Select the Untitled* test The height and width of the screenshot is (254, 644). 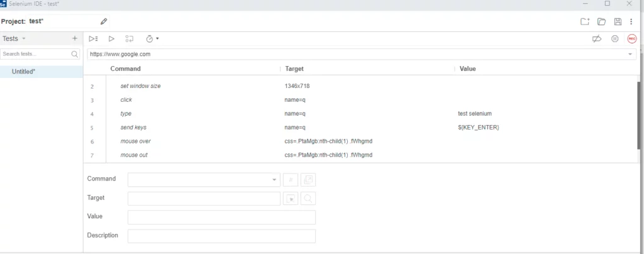42,72
